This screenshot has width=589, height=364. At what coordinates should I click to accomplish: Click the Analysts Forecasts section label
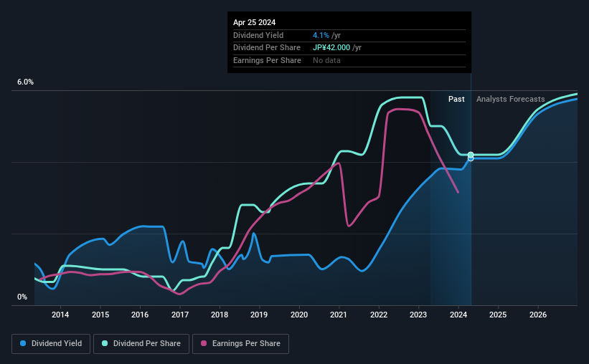(x=511, y=99)
